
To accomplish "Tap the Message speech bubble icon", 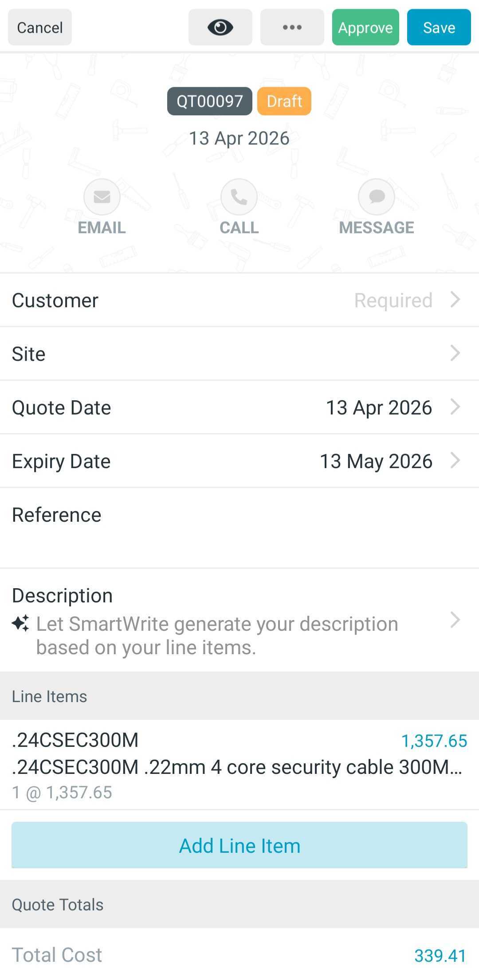I will [377, 197].
